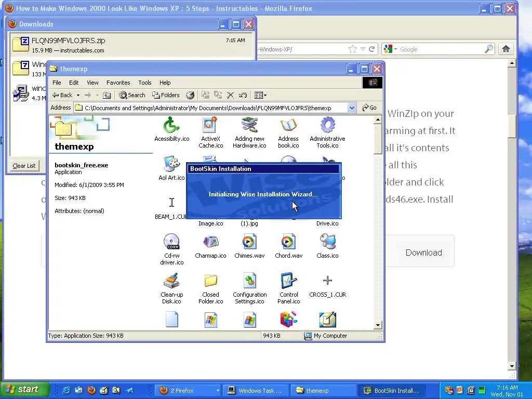Click scroll down arrow of Firefox page
This screenshot has height=399, width=532.
[x=512, y=366]
